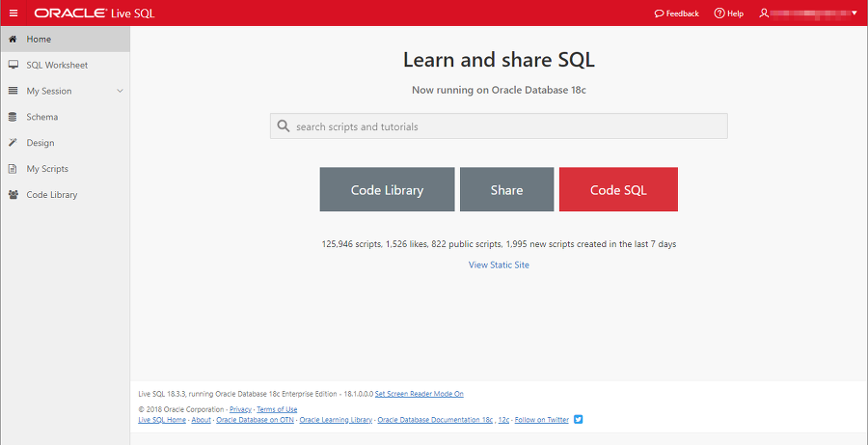Focus the search scripts and tutorials field
This screenshot has width=868, height=445.
(499, 126)
